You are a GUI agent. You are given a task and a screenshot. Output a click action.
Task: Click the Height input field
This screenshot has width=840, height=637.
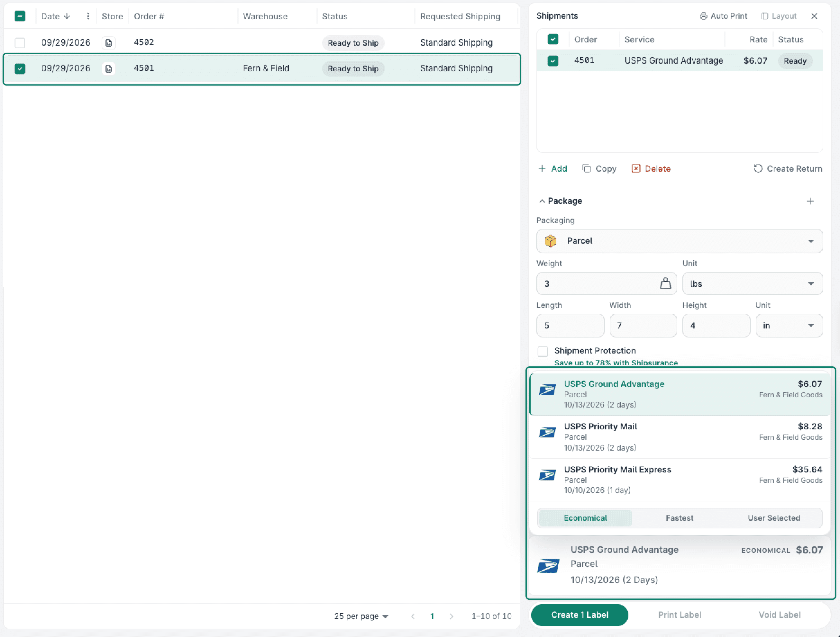tap(716, 325)
